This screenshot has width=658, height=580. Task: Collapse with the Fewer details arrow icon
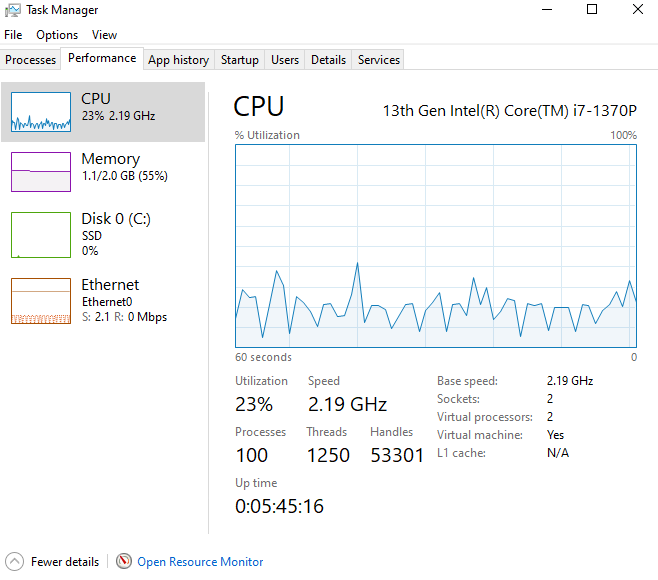pos(14,562)
